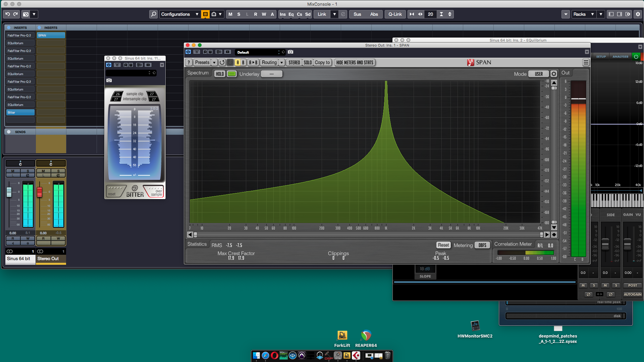Take plugin snapshot with camera icon in SPAN
644x362 pixels.
click(290, 52)
